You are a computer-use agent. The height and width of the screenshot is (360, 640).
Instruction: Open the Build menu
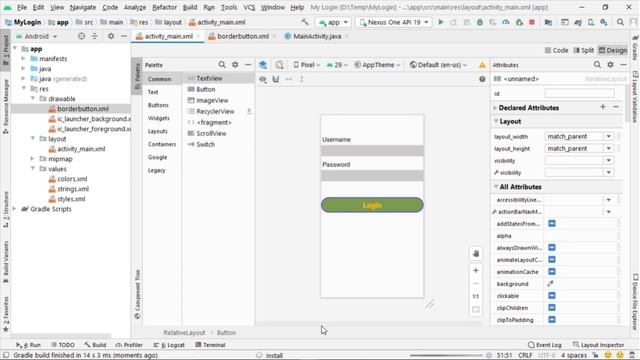tap(190, 7)
